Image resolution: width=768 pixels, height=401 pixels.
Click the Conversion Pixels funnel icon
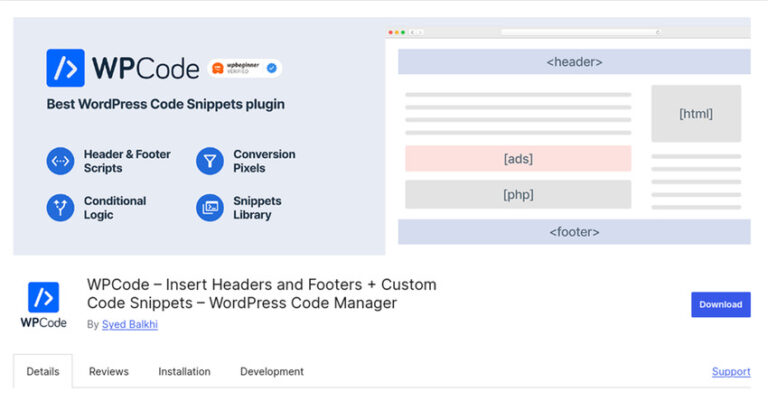pos(210,161)
